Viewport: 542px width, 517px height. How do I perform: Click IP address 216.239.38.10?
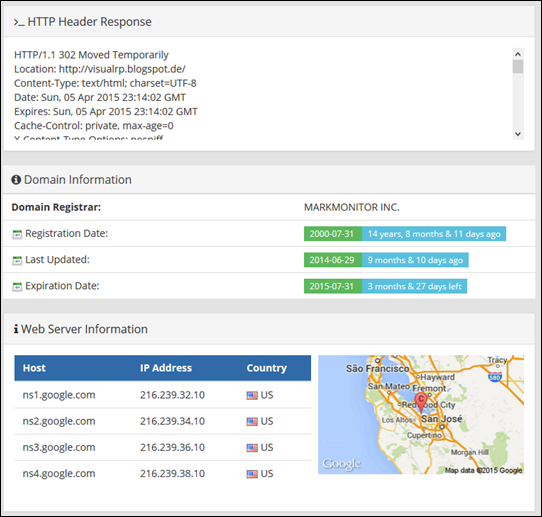point(172,474)
